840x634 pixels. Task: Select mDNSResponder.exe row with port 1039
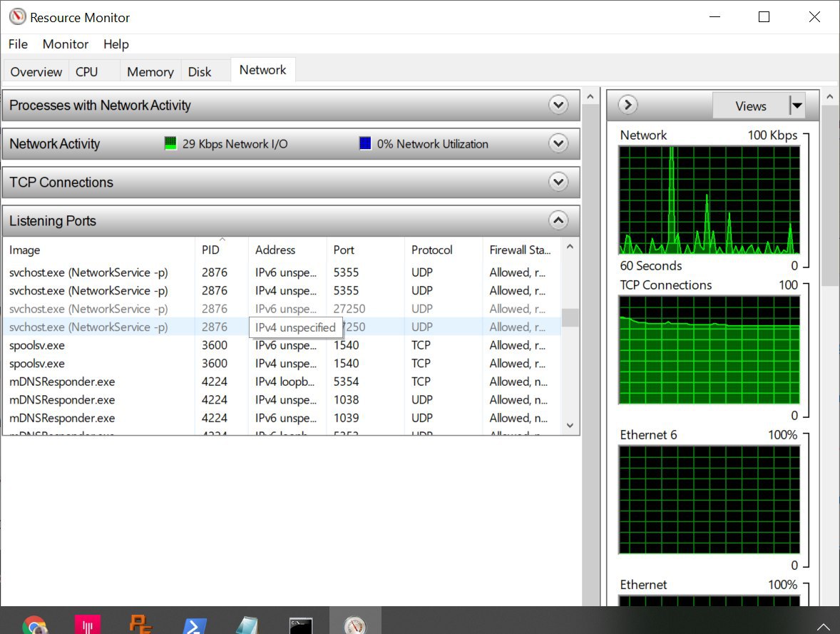[282, 418]
